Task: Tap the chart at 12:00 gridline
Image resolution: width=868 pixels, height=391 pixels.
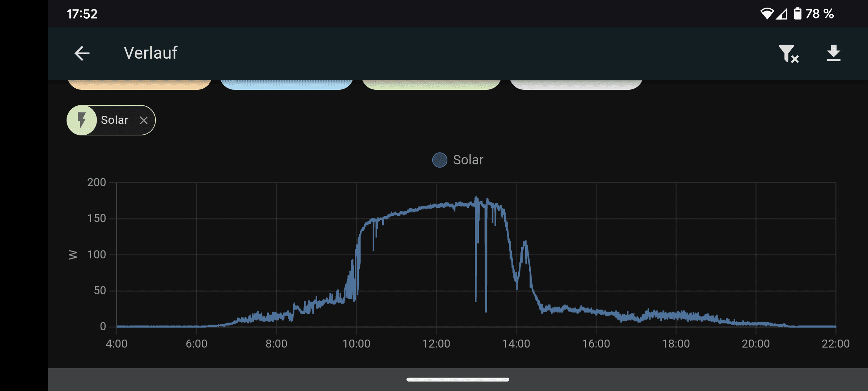Action: 436,253
